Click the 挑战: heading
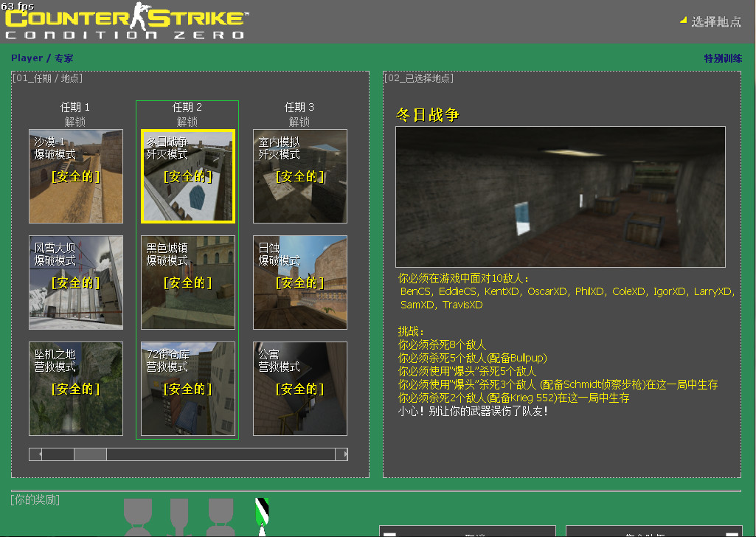756x537 pixels. 412,331
